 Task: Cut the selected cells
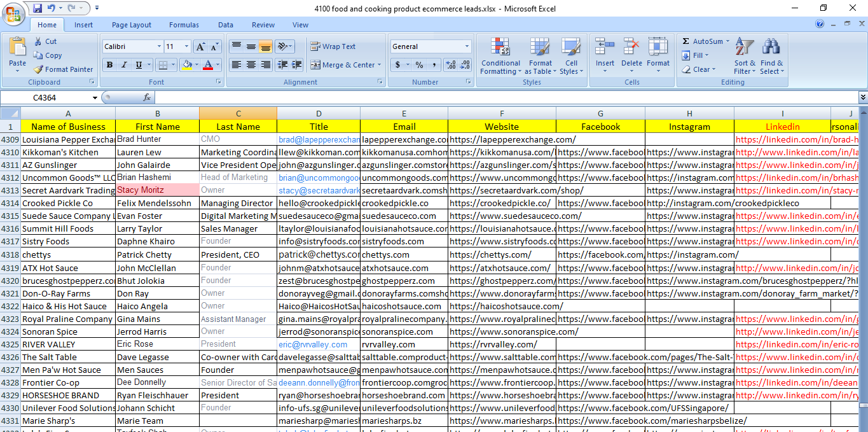click(x=46, y=41)
